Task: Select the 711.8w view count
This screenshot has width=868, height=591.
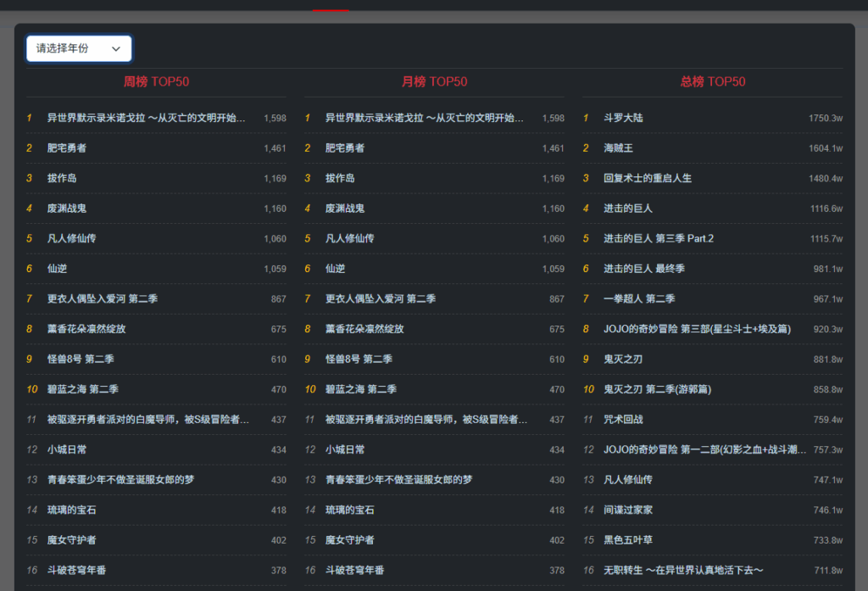Action: click(829, 571)
